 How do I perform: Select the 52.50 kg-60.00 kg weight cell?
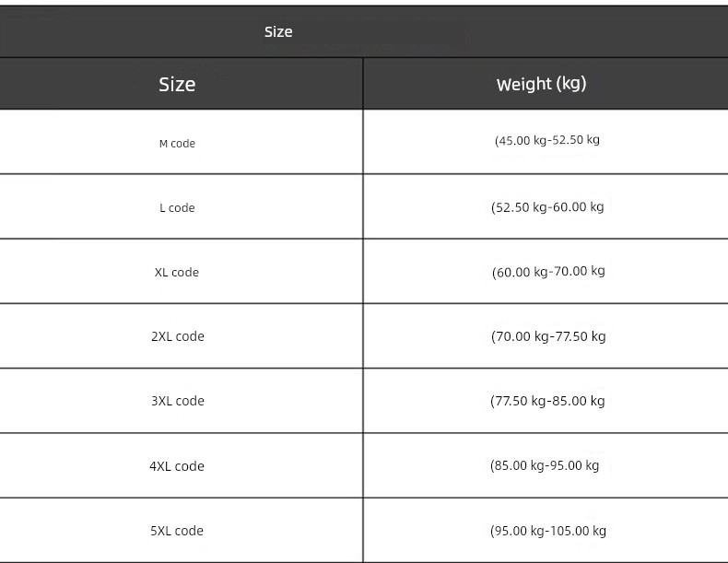pos(547,207)
